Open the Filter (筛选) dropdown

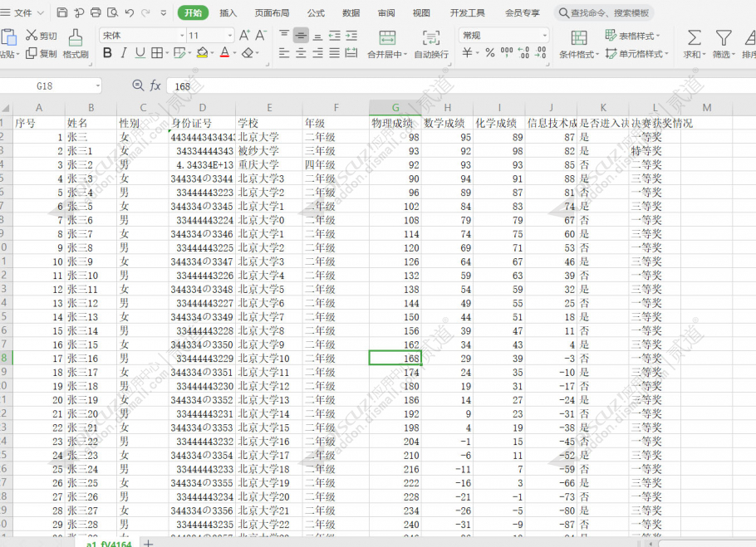click(x=724, y=44)
